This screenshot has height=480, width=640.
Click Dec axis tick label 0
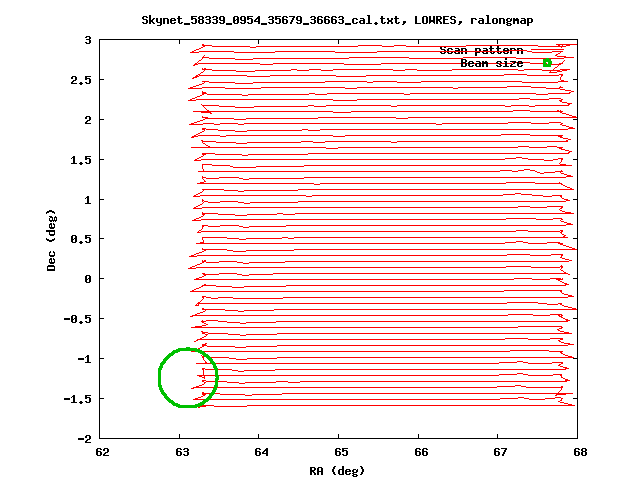pyautogui.click(x=88, y=279)
